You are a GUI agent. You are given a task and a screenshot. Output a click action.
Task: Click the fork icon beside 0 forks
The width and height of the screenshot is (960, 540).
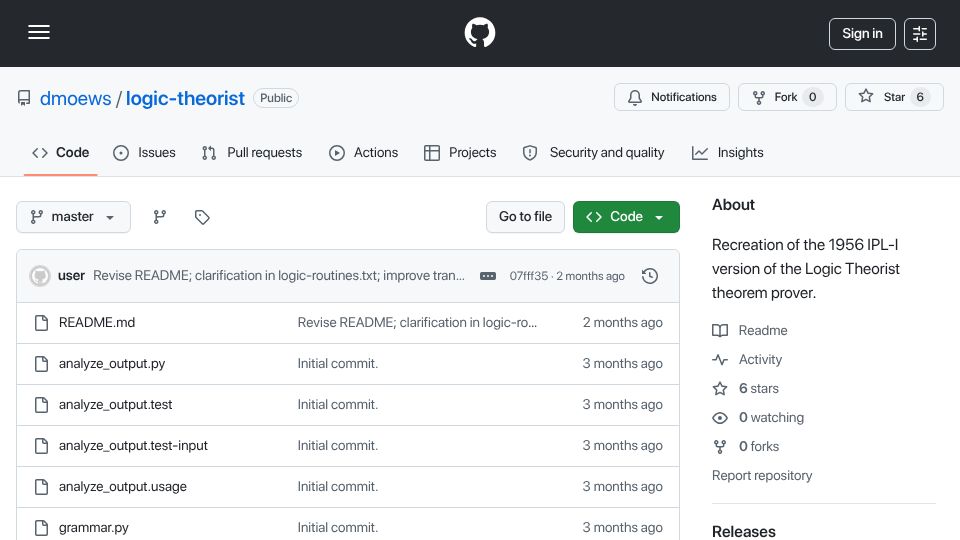[720, 446]
